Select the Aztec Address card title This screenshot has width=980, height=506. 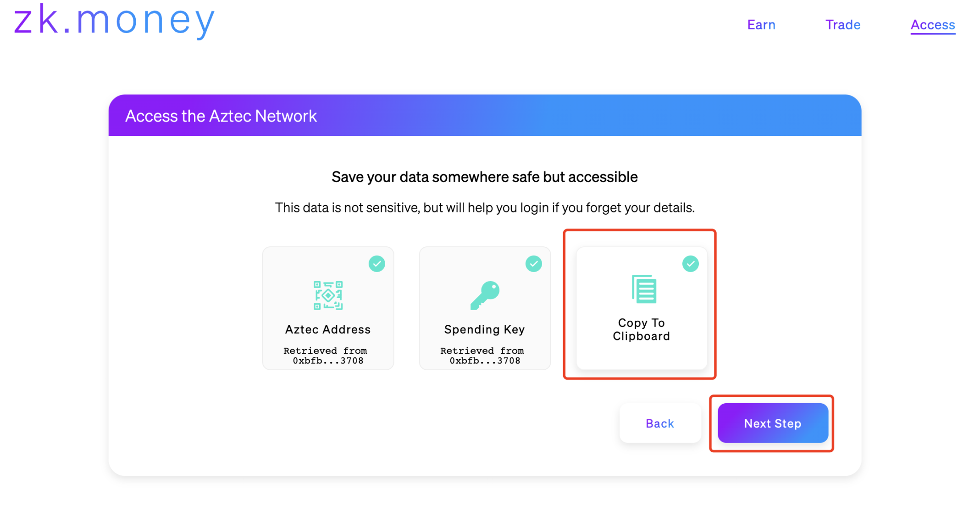click(327, 329)
